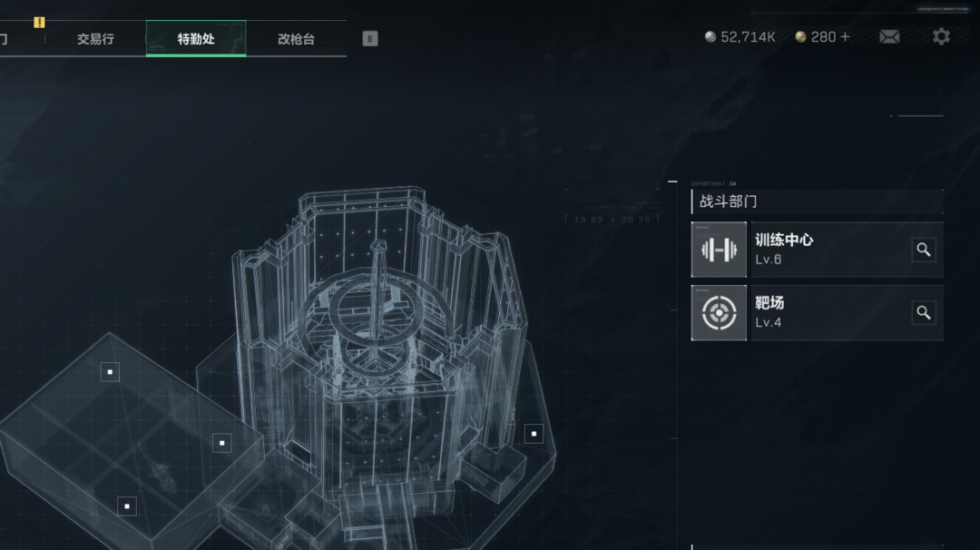
Task: Select the bottom-left white map marker
Action: (127, 506)
